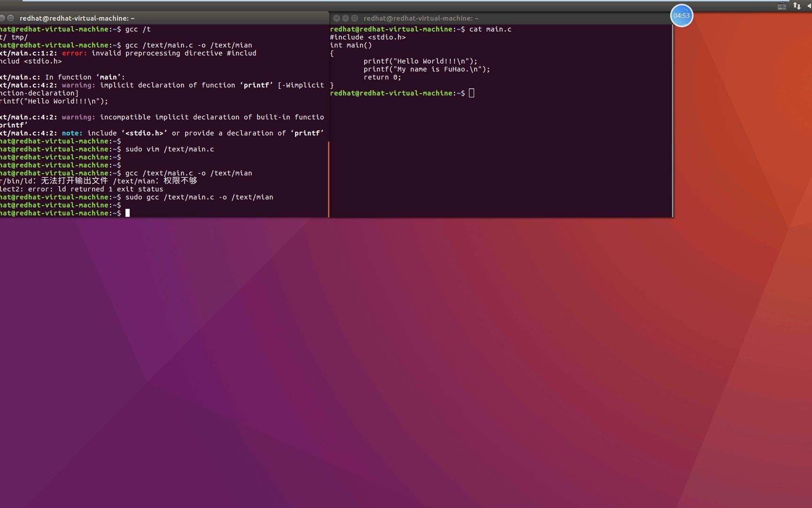Click the 'ld returned 1 exit status' line
Viewport: 812px width, 508px height.
coord(82,189)
